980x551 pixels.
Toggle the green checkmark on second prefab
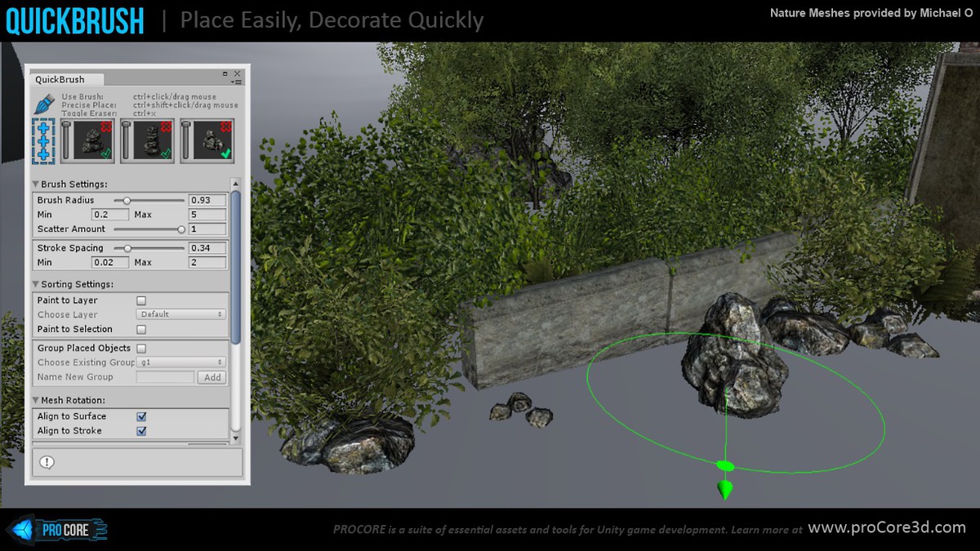(x=167, y=153)
